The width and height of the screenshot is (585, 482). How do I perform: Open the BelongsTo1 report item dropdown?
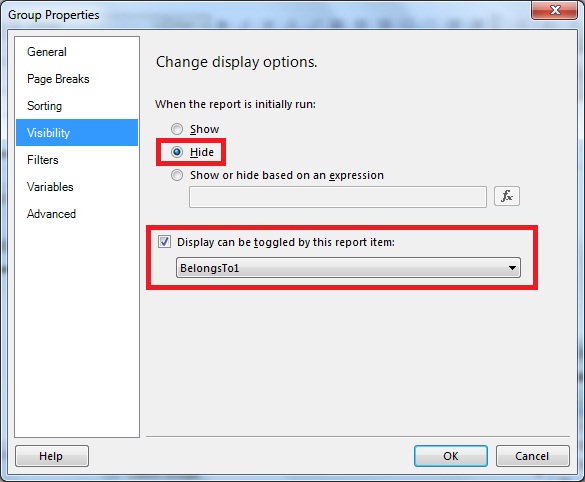[348, 267]
